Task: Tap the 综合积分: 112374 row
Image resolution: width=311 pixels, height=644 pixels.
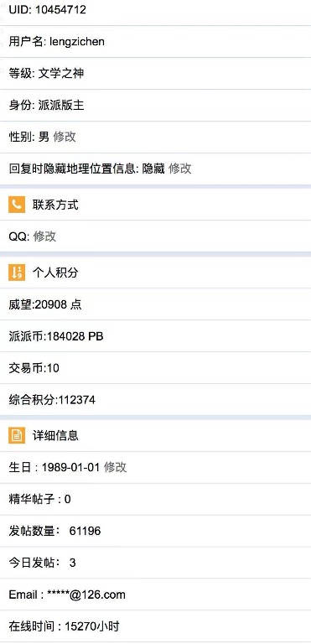Action: (155, 400)
